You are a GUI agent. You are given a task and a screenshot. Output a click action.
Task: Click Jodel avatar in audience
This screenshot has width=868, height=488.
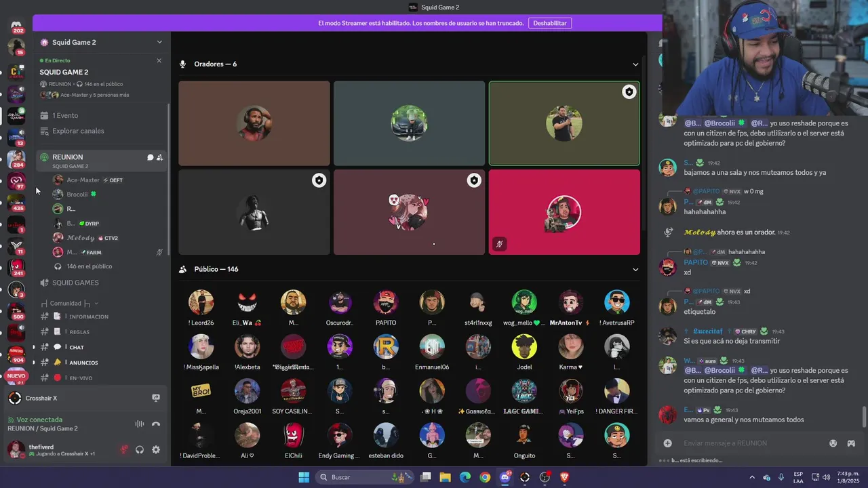(524, 346)
